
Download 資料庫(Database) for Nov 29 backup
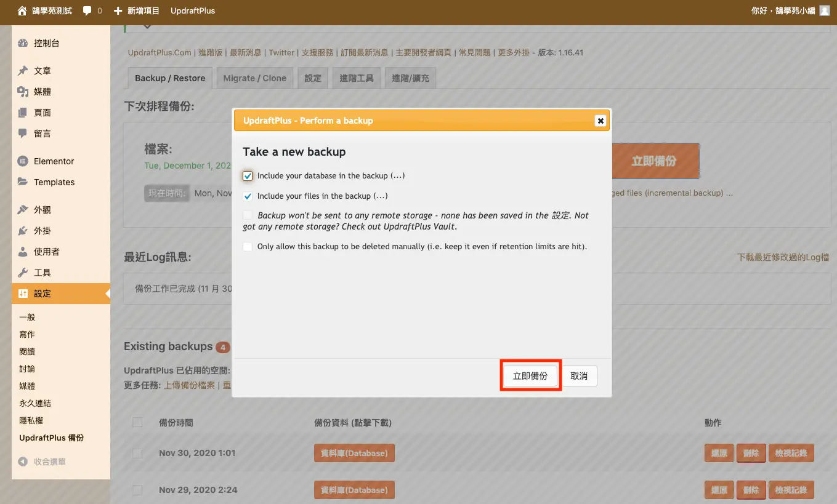[x=354, y=490]
